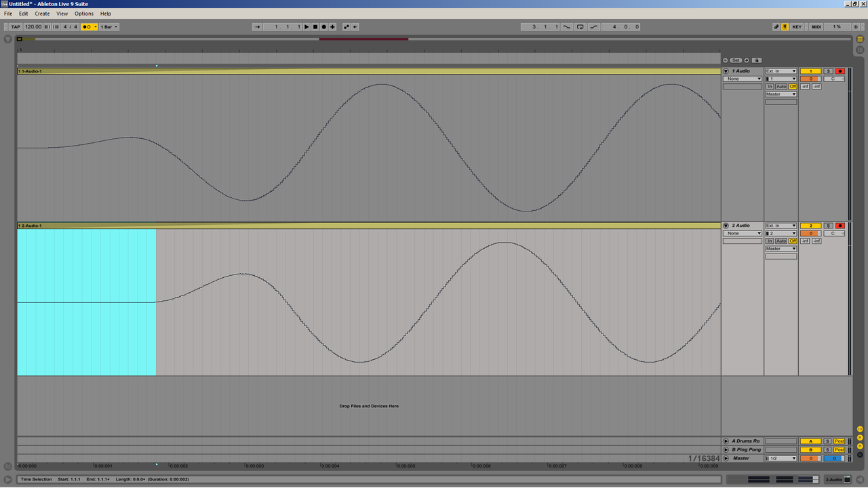Solo the 1 Audio track
The height and width of the screenshot is (488, 868).
[x=828, y=71]
